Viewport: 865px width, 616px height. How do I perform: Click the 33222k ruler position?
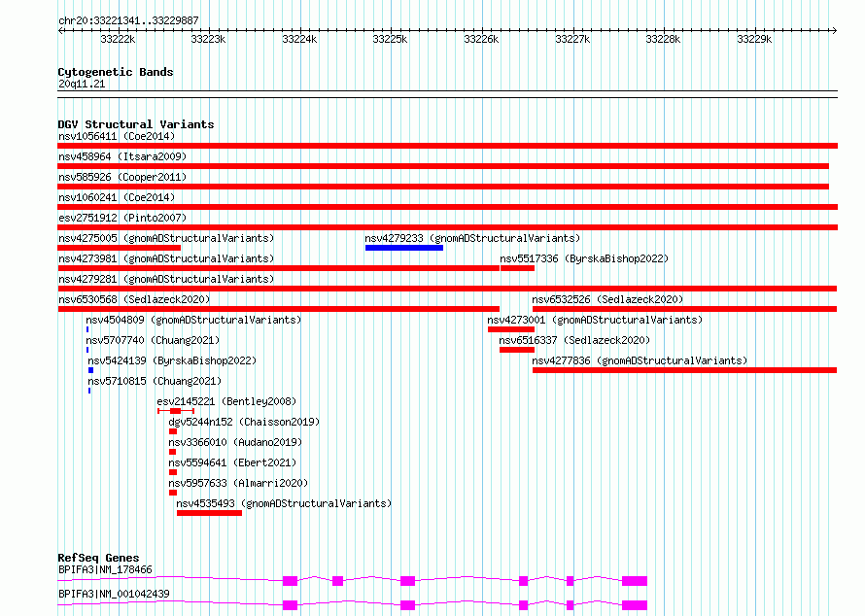[118, 39]
